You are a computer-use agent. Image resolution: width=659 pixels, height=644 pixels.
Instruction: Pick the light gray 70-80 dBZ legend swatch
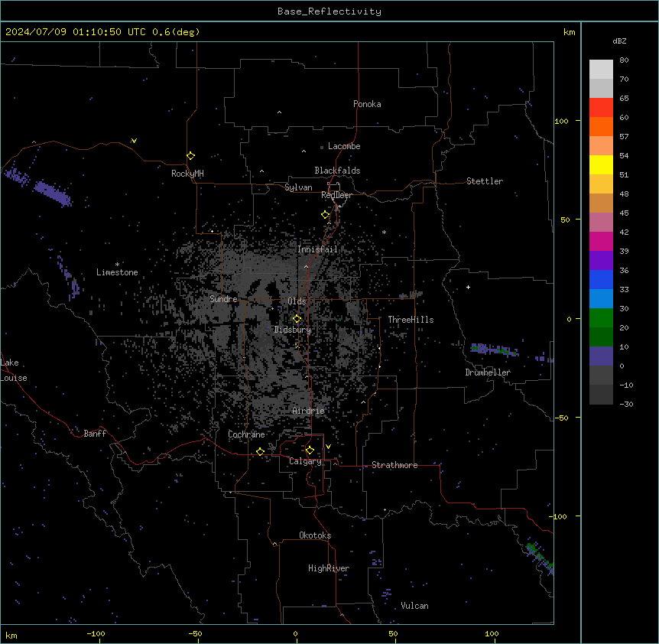601,70
